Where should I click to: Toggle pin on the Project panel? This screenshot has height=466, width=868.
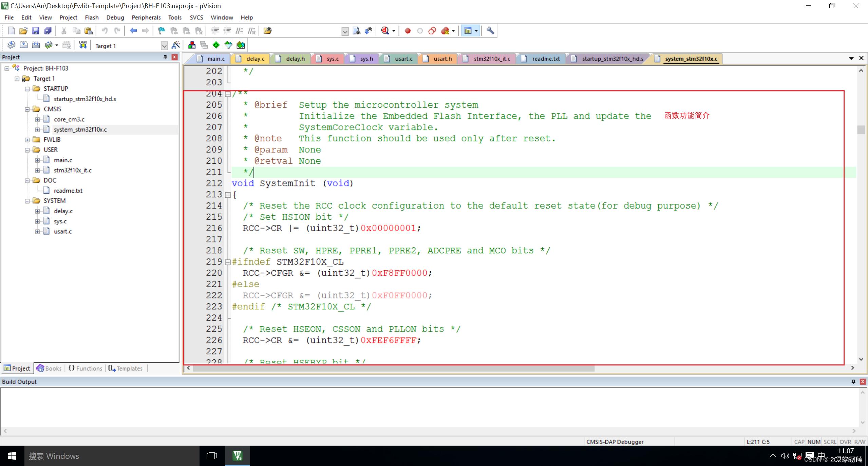coord(165,57)
